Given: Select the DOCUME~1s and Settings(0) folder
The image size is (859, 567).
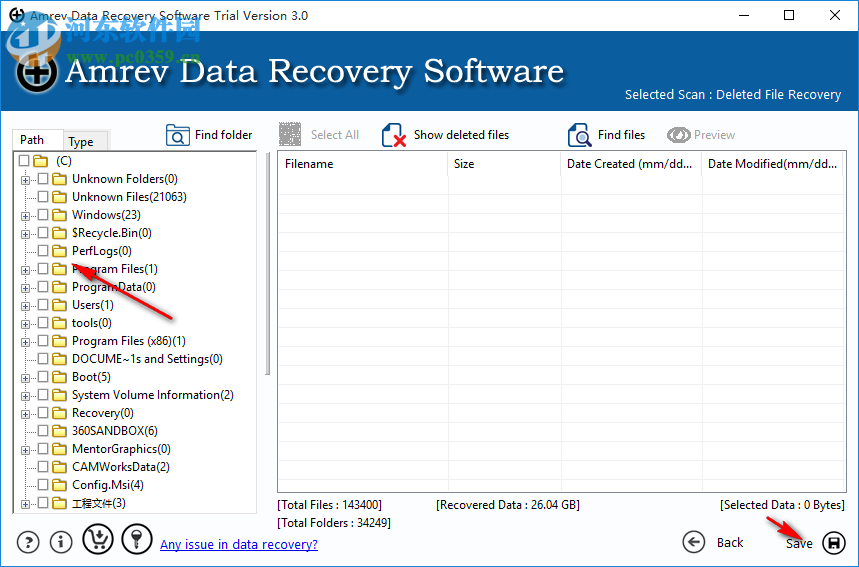Looking at the screenshot, I should tap(147, 359).
